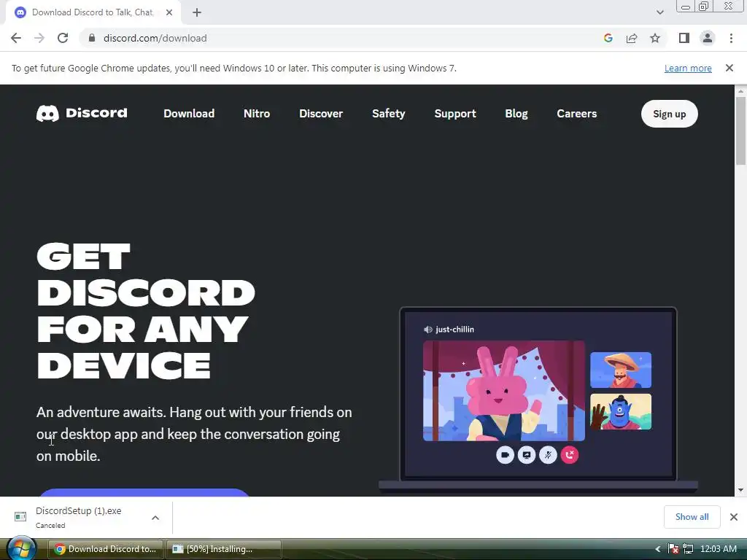
Task: Click the muted microphone icon in illustration
Action: click(548, 455)
